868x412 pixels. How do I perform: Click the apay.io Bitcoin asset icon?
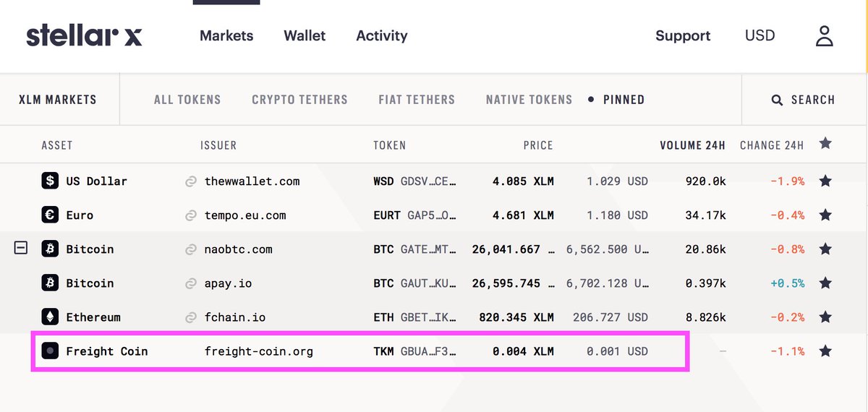[50, 283]
